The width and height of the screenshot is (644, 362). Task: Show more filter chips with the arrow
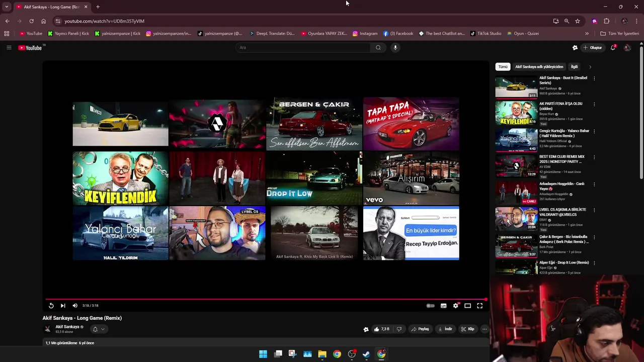(590, 67)
